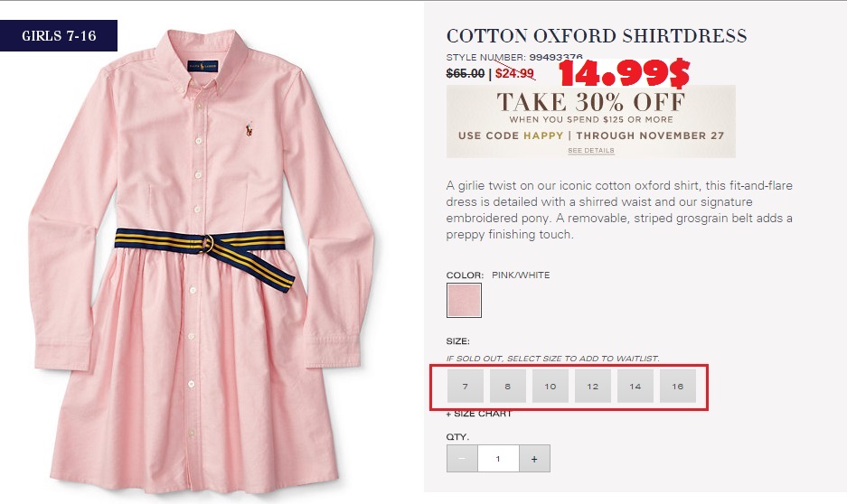Screen dimensions: 847x504
Task: Select size 8
Action: (x=508, y=386)
